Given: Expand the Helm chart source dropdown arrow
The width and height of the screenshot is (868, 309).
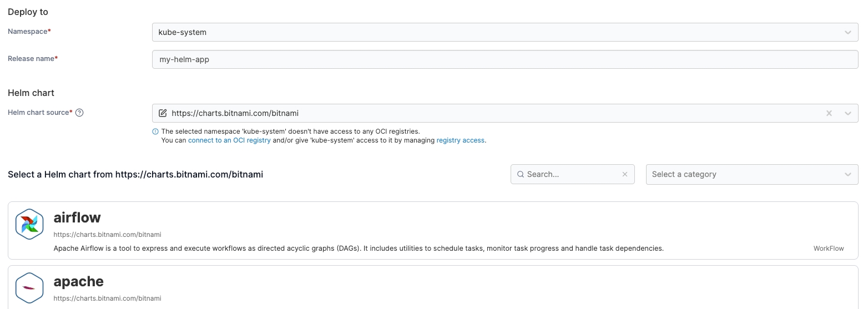Looking at the screenshot, I should 847,113.
